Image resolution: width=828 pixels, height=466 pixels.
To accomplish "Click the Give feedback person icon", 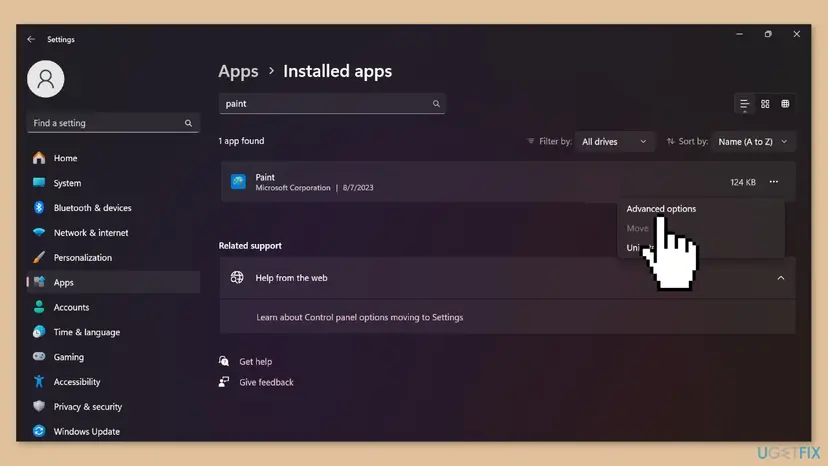I will pos(224,382).
